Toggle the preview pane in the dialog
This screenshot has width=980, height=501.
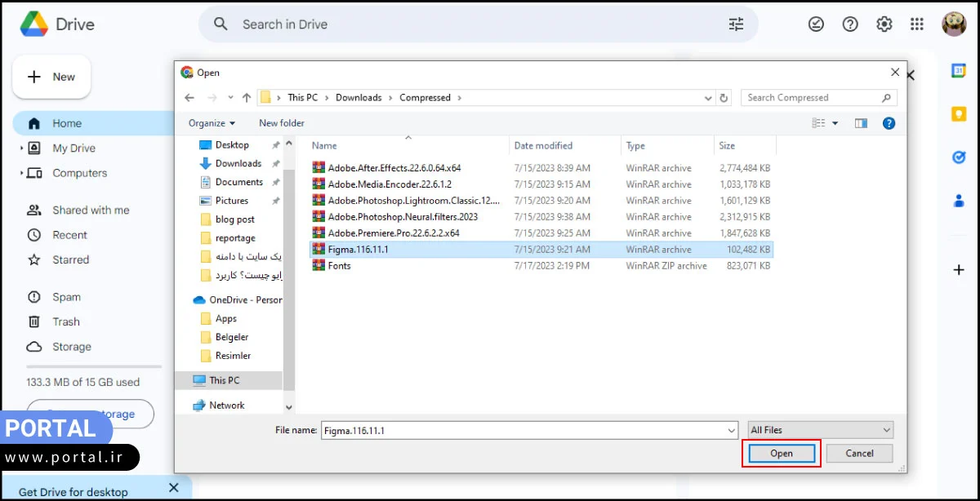pos(861,122)
